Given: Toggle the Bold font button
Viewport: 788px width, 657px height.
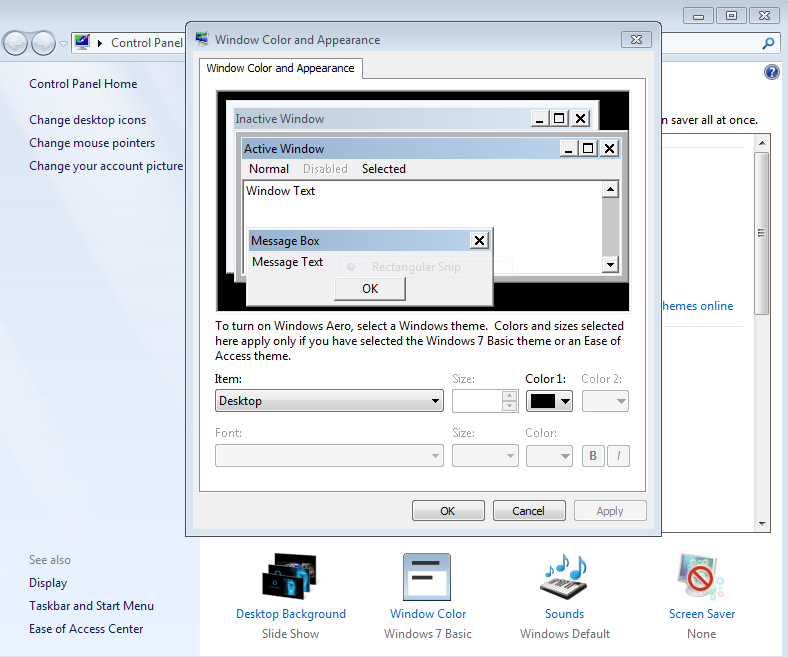Looking at the screenshot, I should point(593,455).
